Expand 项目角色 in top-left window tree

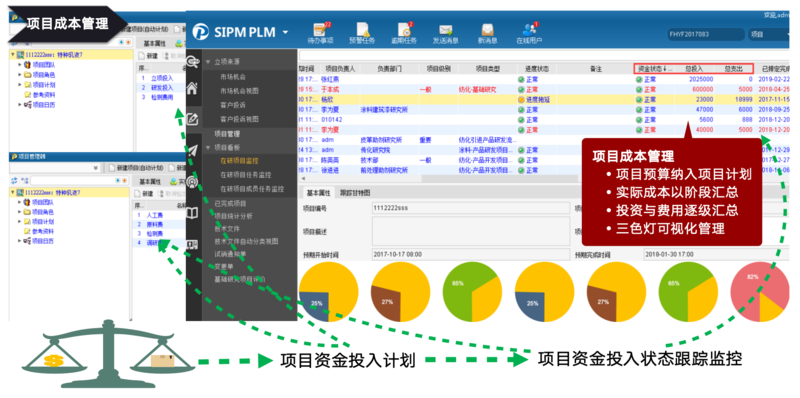coord(20,75)
